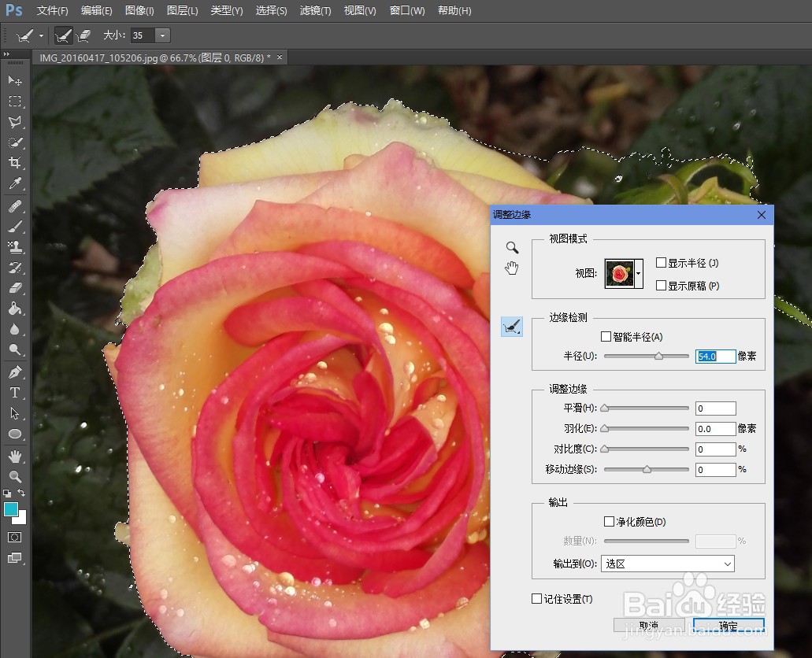Select the Zoom tool in the toolbox
Viewport: 812px width, 658px height.
pyautogui.click(x=15, y=476)
